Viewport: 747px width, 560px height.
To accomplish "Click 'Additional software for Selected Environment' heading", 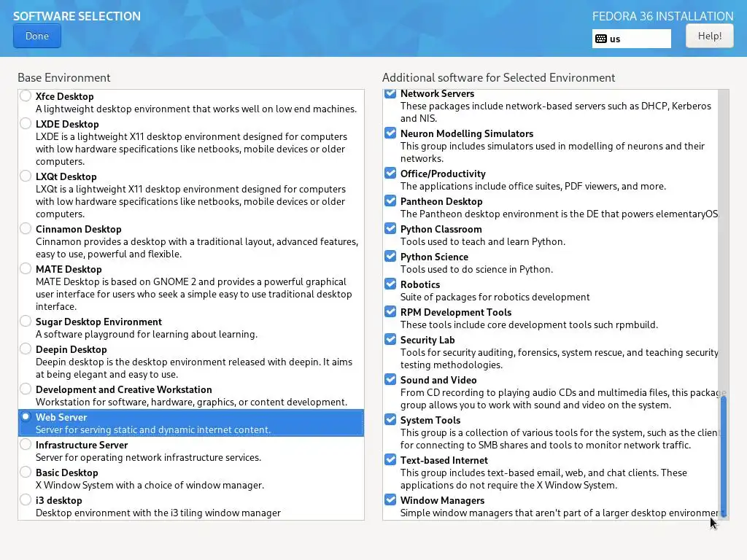I will (x=498, y=77).
